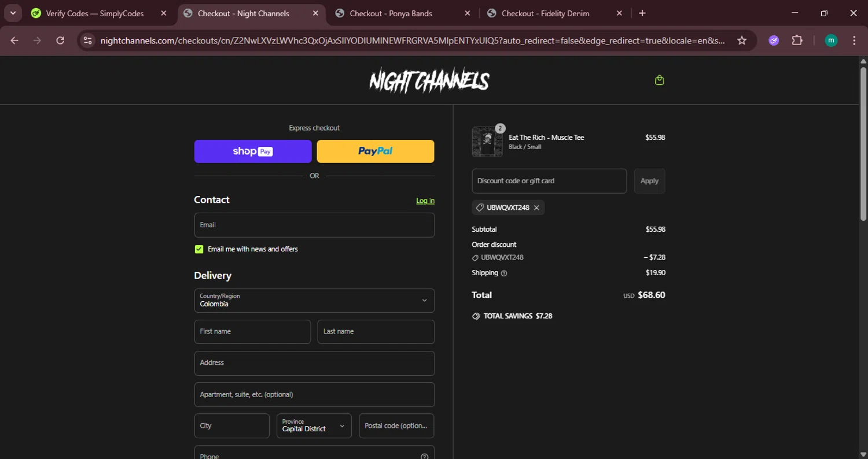This screenshot has height=459, width=868.
Task: View site information icon in address bar
Action: tap(87, 40)
